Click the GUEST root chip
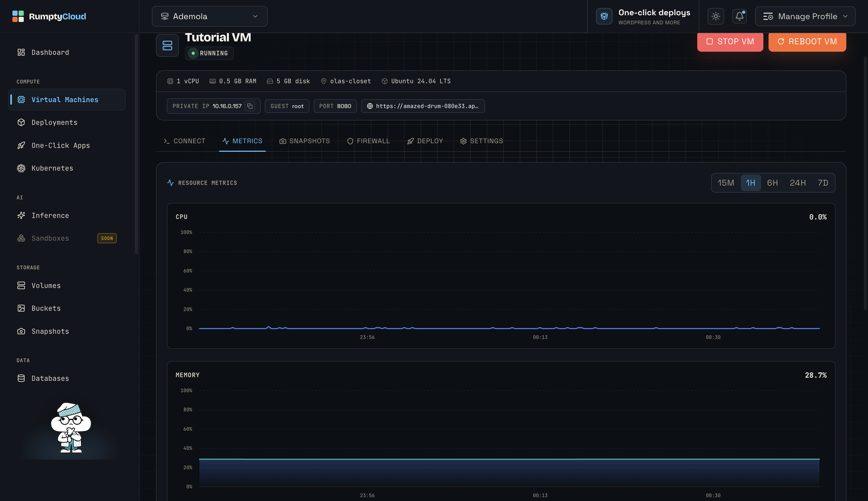The height and width of the screenshot is (501, 868). point(287,106)
